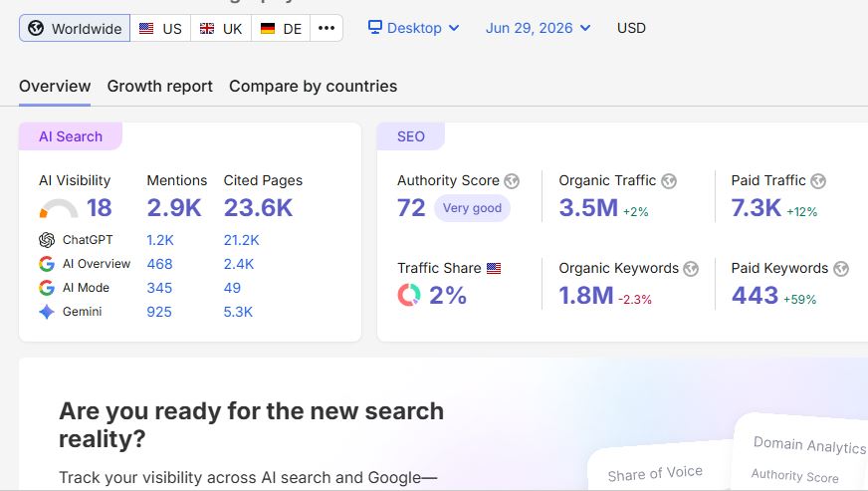
Task: Open the Compare by countries tab
Action: click(314, 87)
